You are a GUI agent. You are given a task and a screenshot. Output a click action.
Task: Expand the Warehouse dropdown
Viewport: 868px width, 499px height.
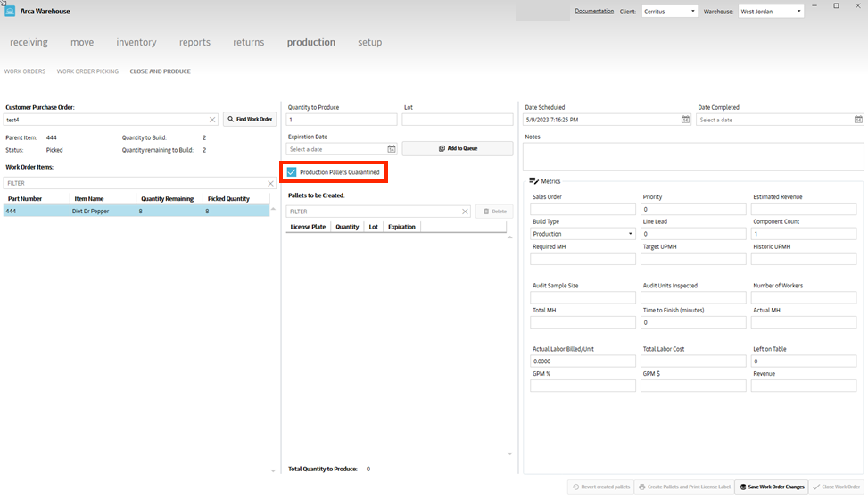pyautogui.click(x=798, y=12)
